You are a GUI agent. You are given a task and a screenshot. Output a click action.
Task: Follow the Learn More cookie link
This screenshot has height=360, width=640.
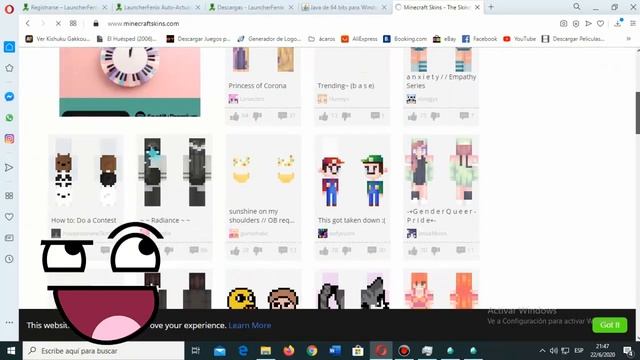point(250,325)
